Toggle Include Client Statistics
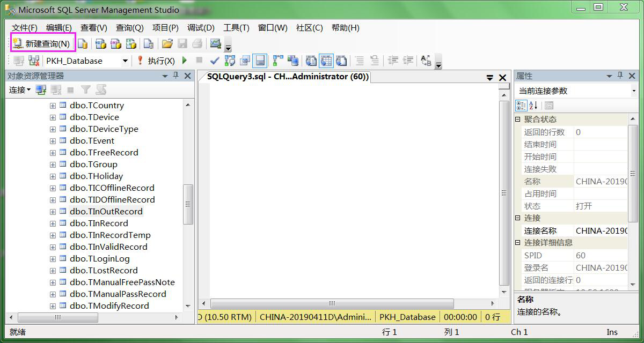The image size is (644, 343). click(293, 61)
